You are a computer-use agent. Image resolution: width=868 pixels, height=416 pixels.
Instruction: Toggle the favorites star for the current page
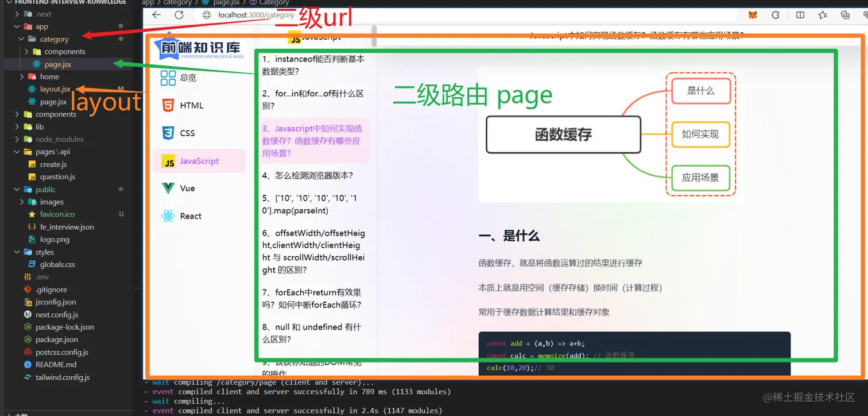click(823, 15)
